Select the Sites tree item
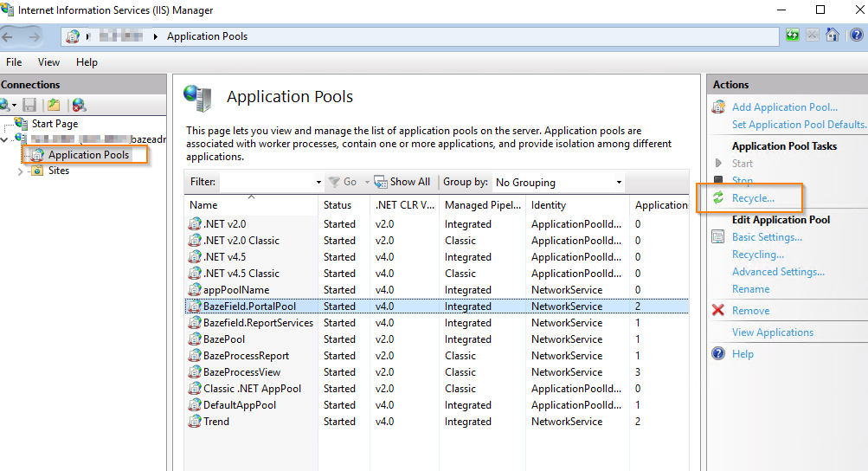Viewport: 868px width, 471px height. tap(58, 171)
